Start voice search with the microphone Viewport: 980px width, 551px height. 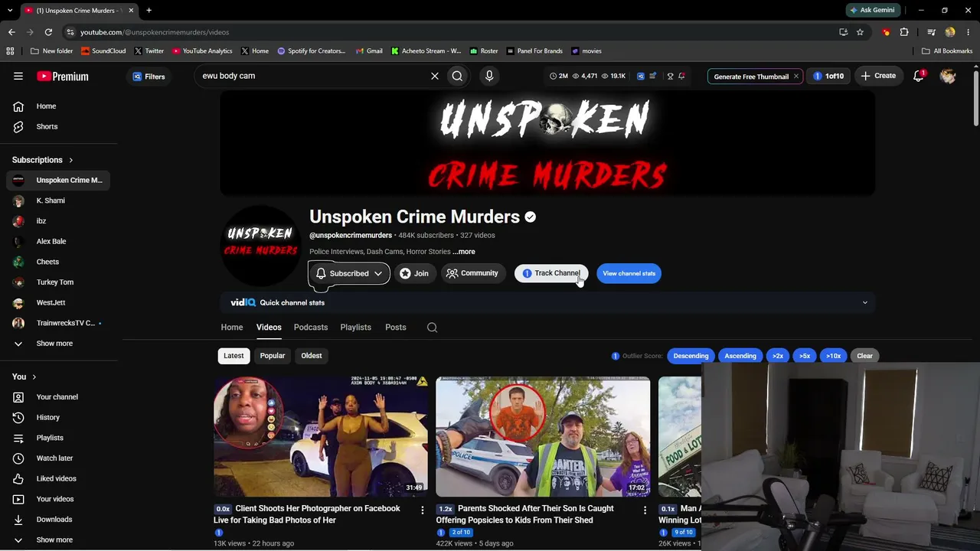pyautogui.click(x=489, y=76)
